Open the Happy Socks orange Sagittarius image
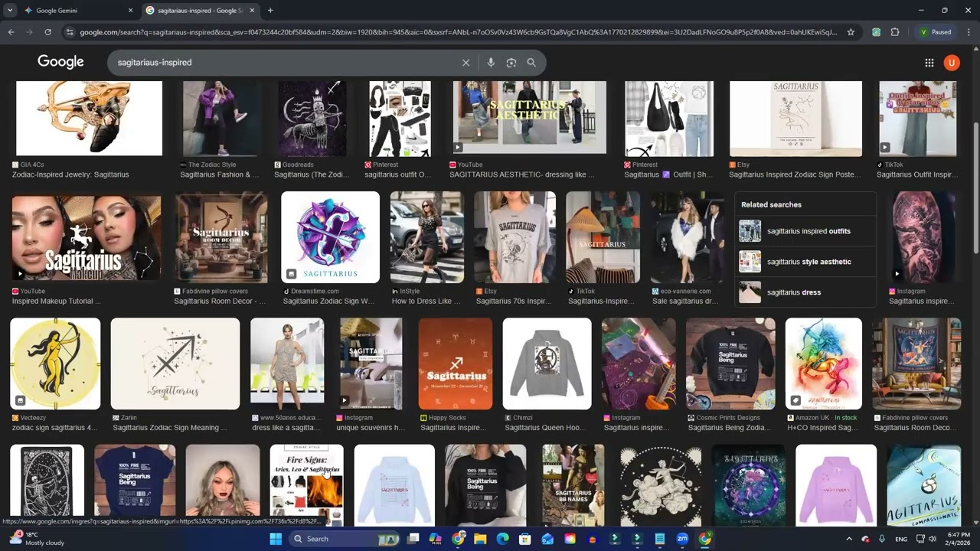The image size is (980, 551). click(455, 364)
